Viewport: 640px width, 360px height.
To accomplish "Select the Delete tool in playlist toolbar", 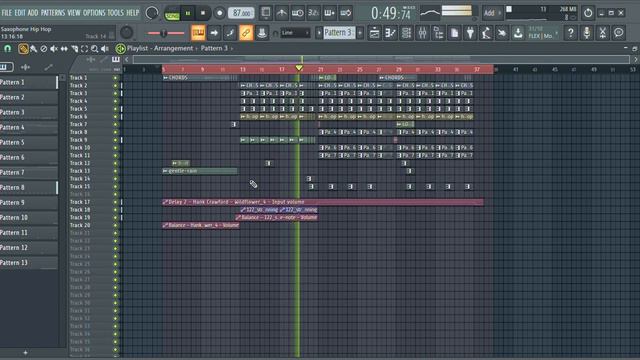I will click(44, 49).
